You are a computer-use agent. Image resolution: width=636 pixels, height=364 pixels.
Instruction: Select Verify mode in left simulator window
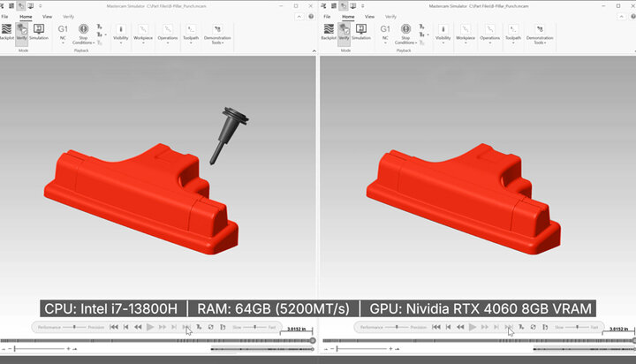pos(22,32)
